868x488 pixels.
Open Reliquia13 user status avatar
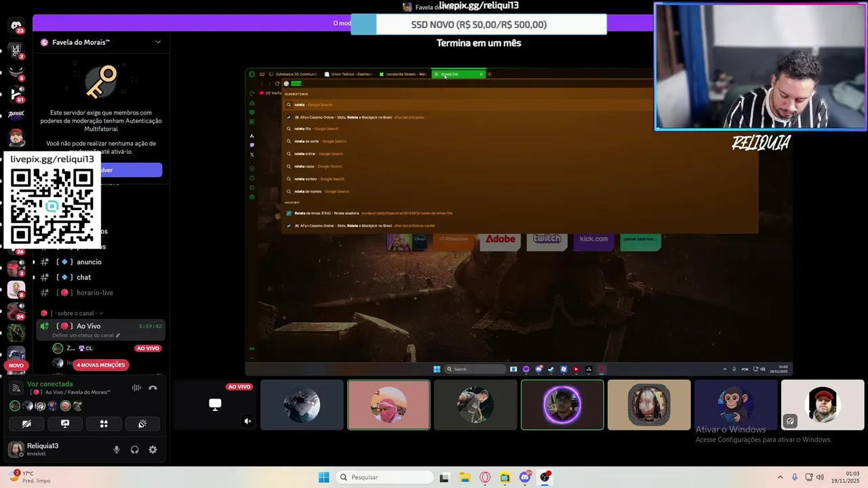click(x=16, y=449)
